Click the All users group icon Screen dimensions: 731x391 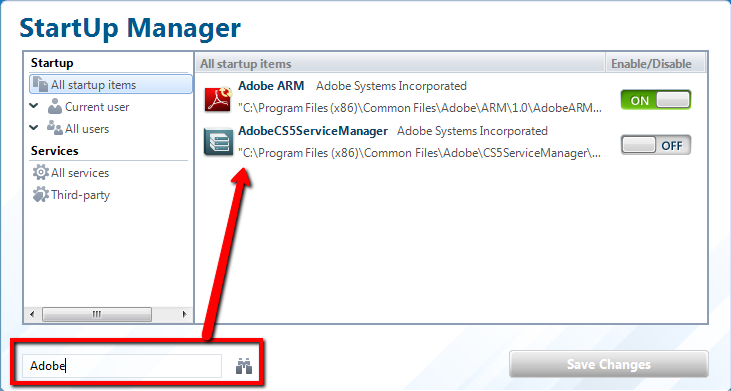click(x=55, y=128)
